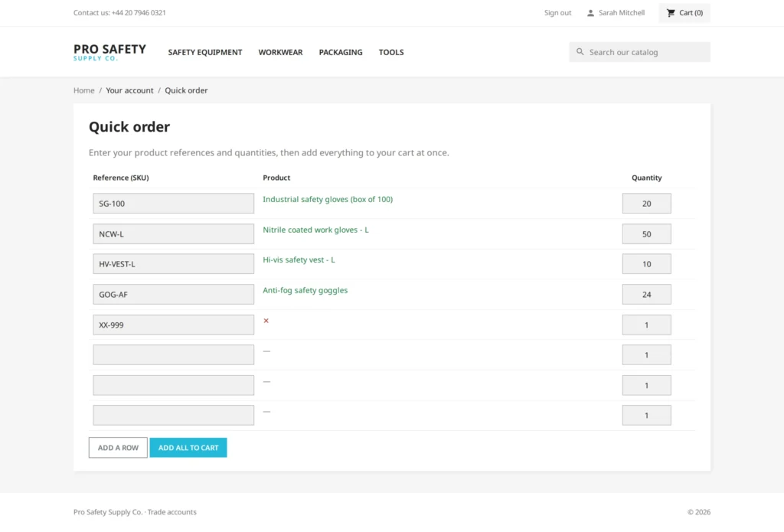This screenshot has height=532, width=784.
Task: Click quantity field showing 50
Action: (x=646, y=234)
